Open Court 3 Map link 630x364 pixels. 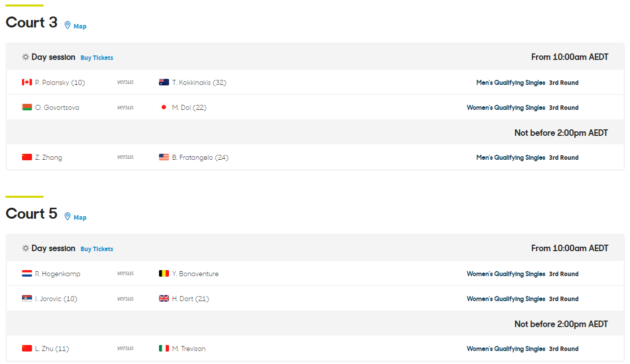tap(80, 26)
